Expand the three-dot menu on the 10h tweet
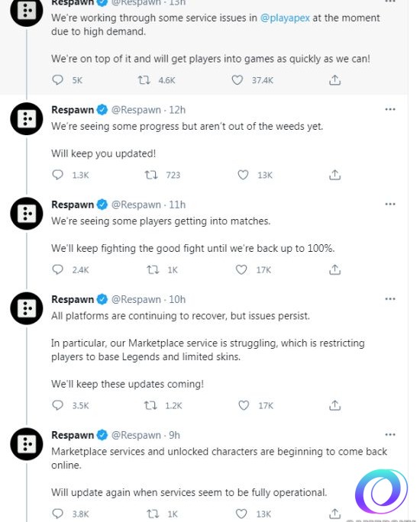 point(390,299)
